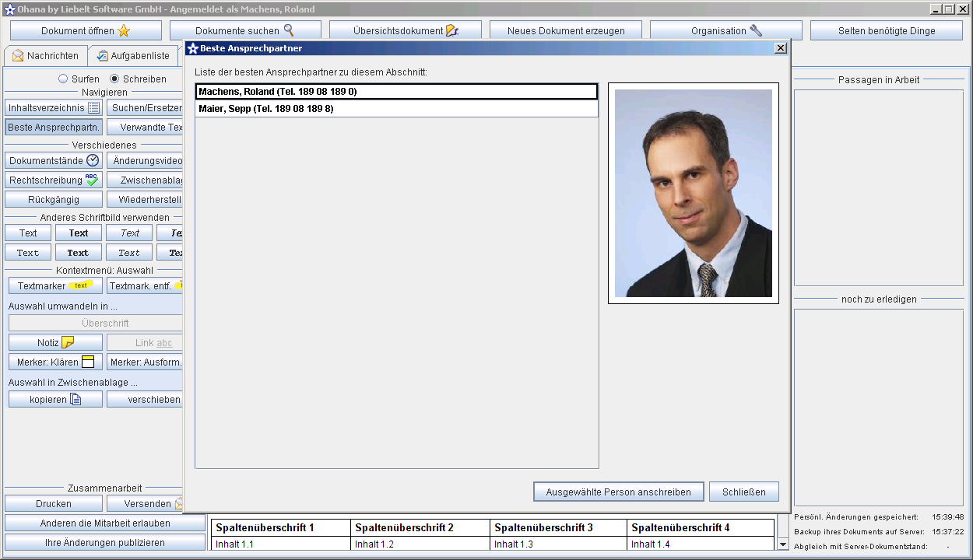Screen dimensions: 973x560
Task: Click the contact photo of Roland Machens
Action: (693, 193)
